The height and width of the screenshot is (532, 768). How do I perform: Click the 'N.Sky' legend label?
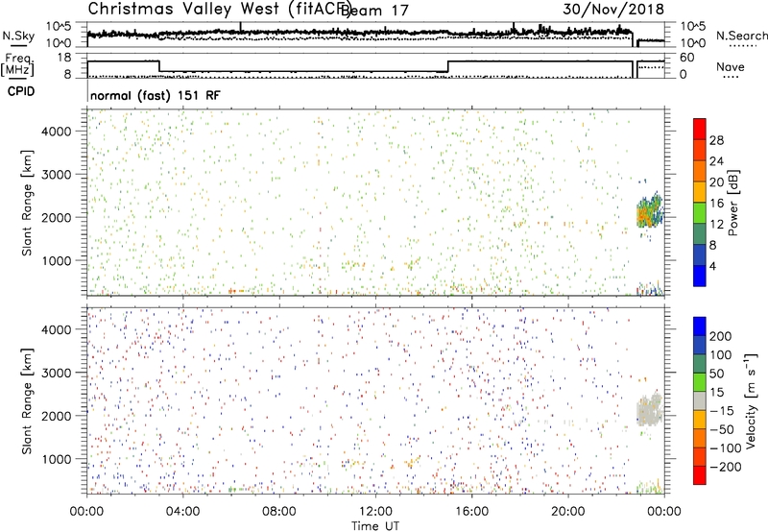coord(18,36)
